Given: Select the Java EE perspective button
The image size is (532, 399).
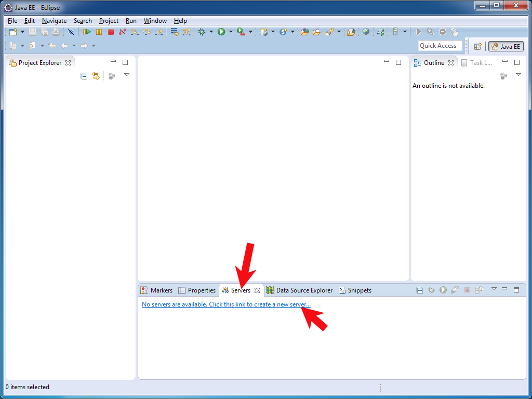Looking at the screenshot, I should pos(506,46).
